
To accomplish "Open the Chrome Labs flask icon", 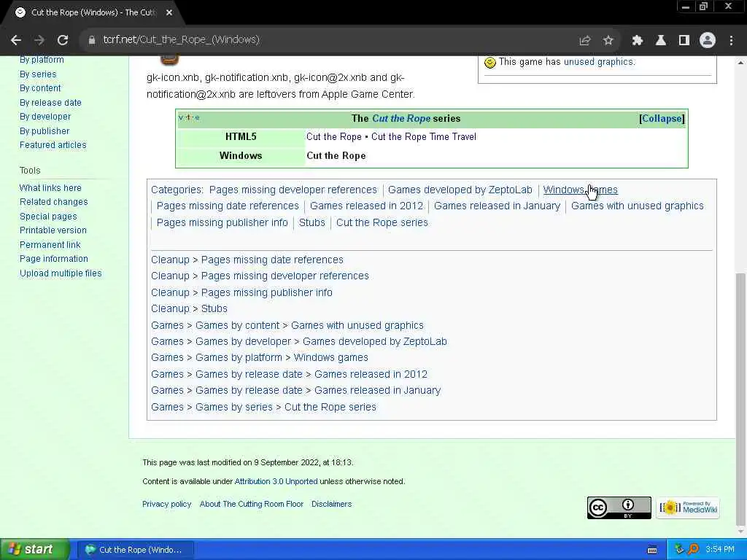I will [x=661, y=41].
